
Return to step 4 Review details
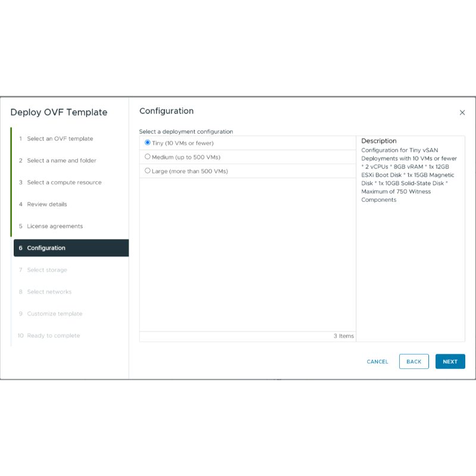(47, 205)
